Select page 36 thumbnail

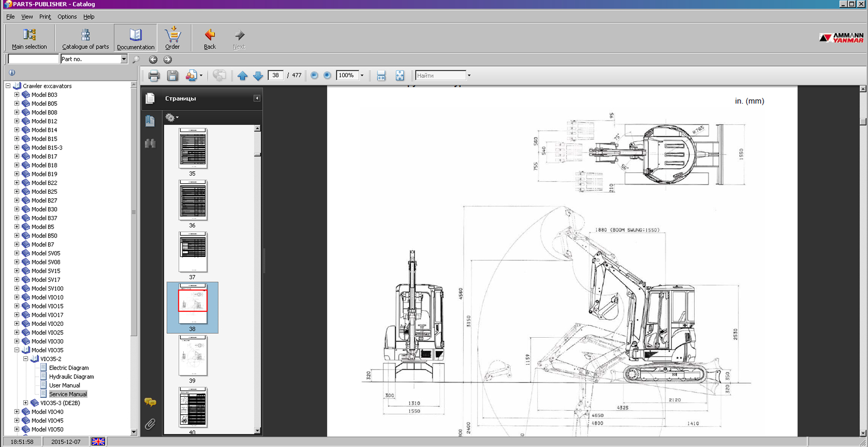coord(193,200)
